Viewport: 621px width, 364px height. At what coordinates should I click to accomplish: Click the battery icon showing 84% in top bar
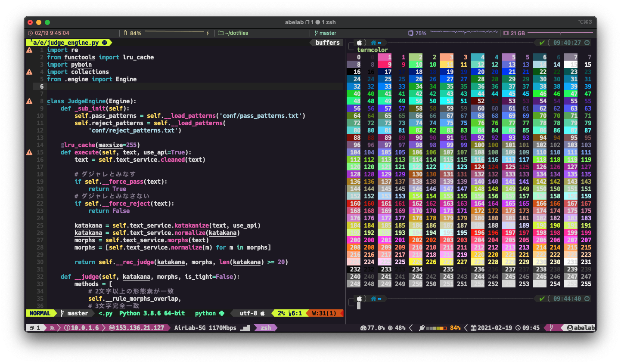coord(125,33)
